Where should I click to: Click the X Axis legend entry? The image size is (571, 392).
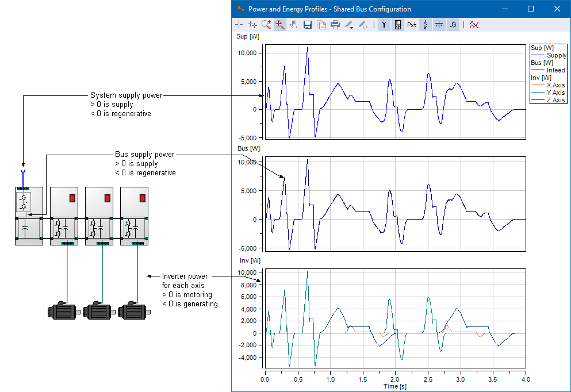click(555, 85)
